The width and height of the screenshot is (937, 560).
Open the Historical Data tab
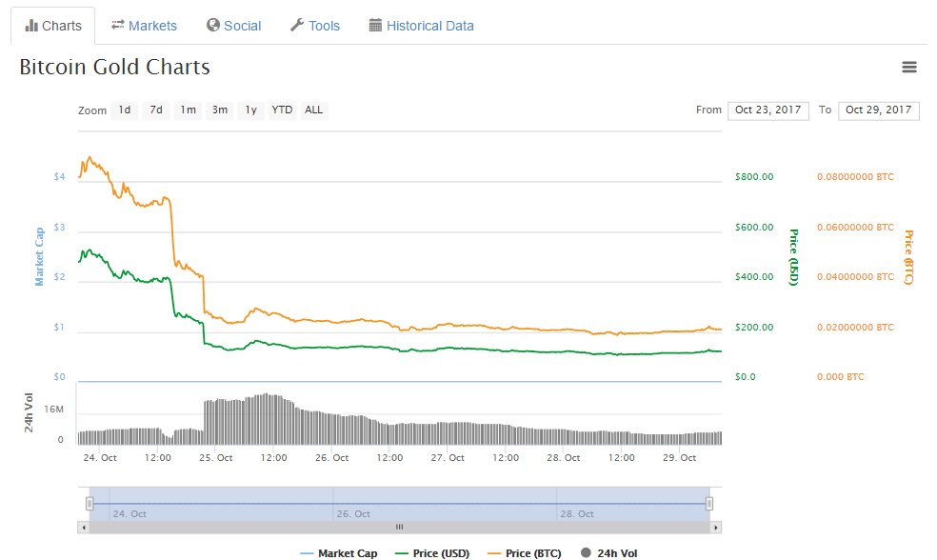[421, 26]
